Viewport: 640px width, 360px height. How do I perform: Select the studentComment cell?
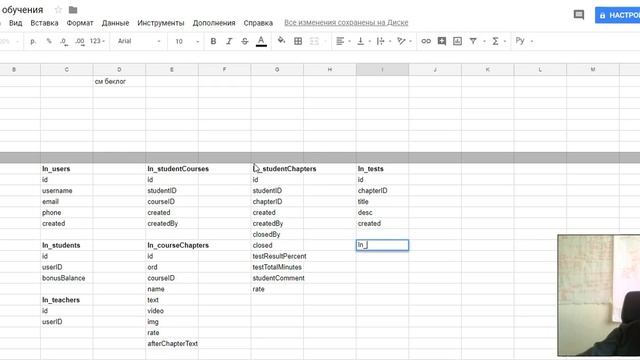[277, 278]
